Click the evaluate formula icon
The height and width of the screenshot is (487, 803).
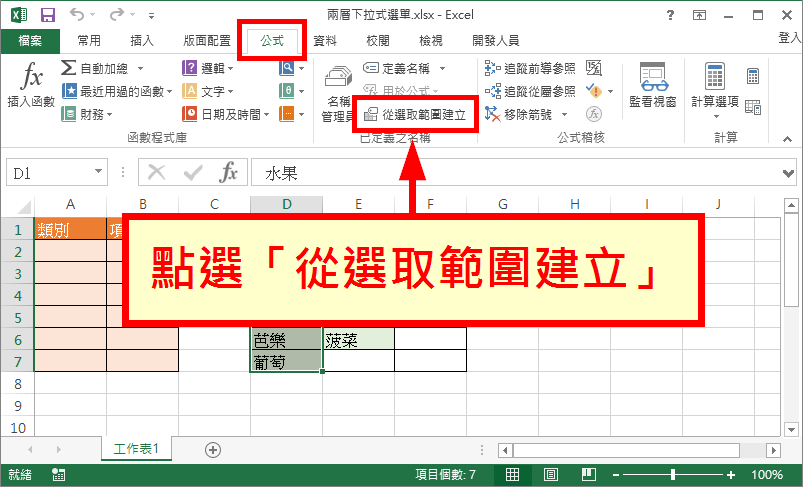[x=594, y=114]
